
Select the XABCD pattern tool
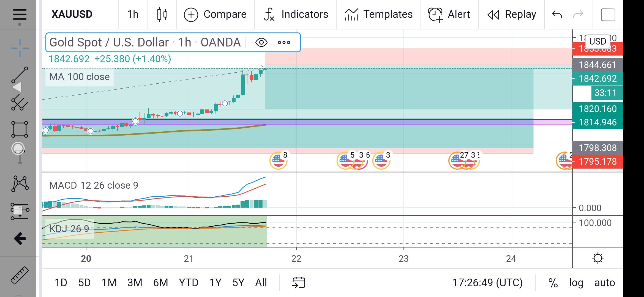20,183
